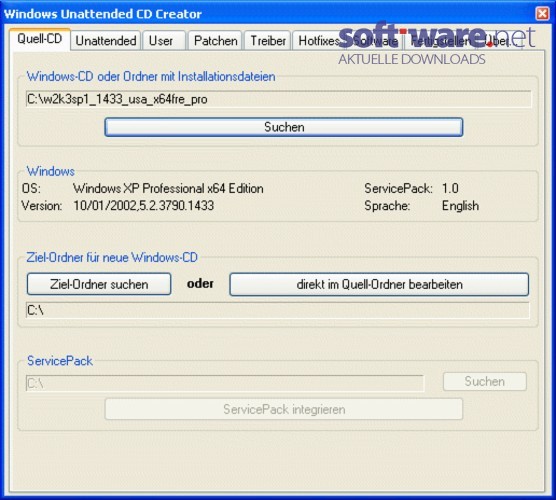Click the ServicePack value 1.0
Image resolution: width=556 pixels, height=500 pixels.
[450, 188]
